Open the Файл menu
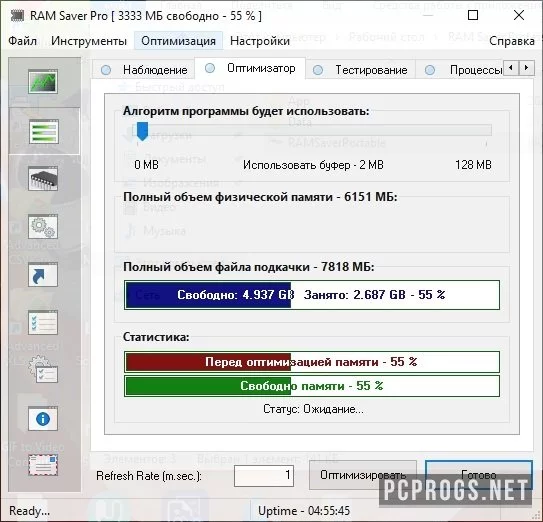Screen dimensions: 543x522 23,41
